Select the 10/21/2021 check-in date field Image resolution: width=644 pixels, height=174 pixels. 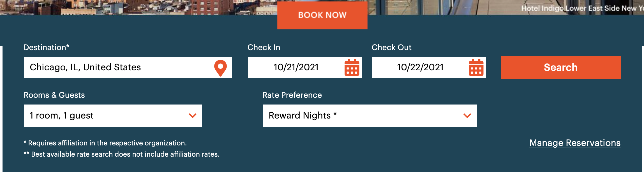[x=305, y=68]
